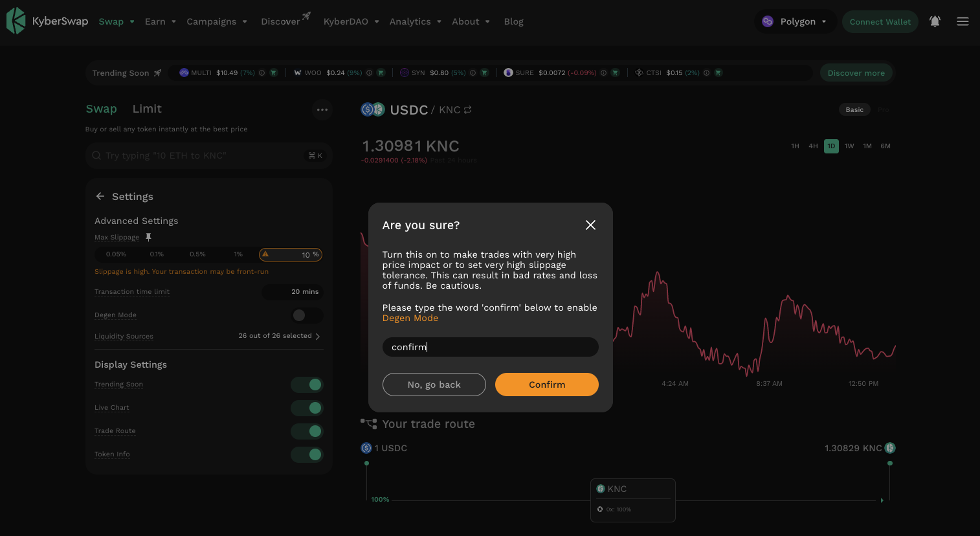Select the 1W chart timeframe
The image size is (980, 536).
tap(849, 146)
